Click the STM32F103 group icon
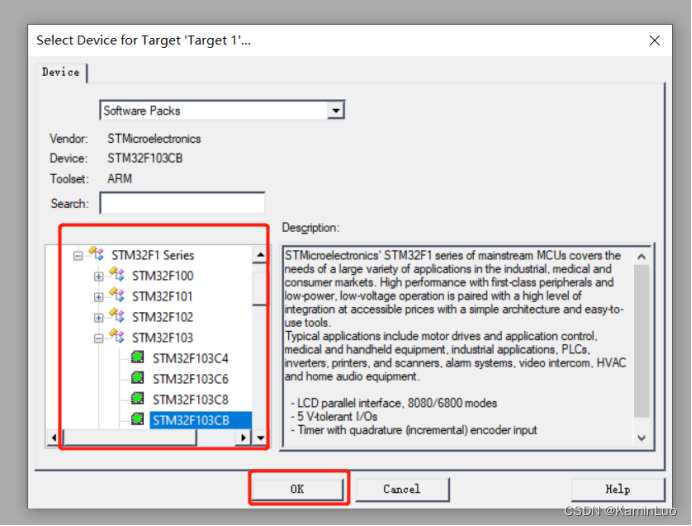The image size is (692, 526). click(x=117, y=336)
